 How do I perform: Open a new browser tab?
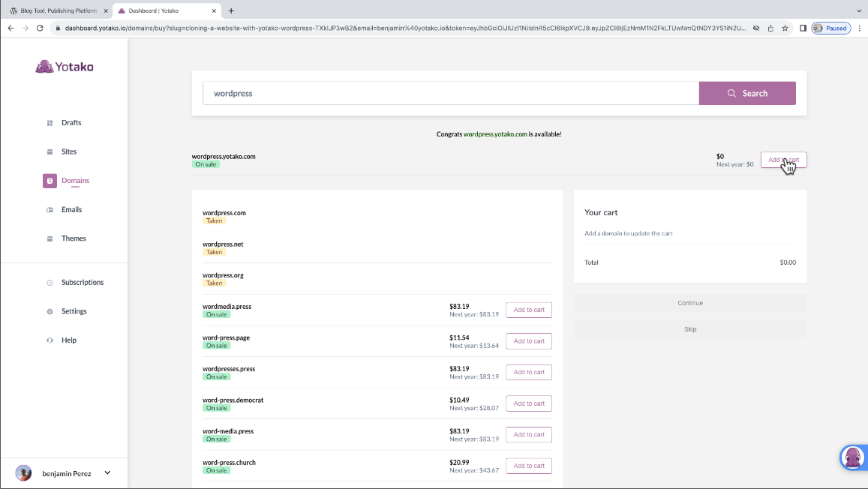(x=231, y=10)
